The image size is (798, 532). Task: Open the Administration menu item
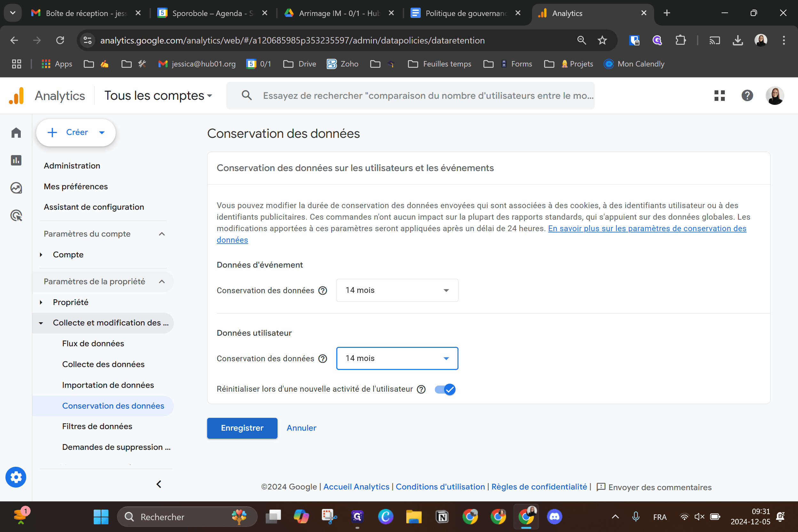click(72, 166)
